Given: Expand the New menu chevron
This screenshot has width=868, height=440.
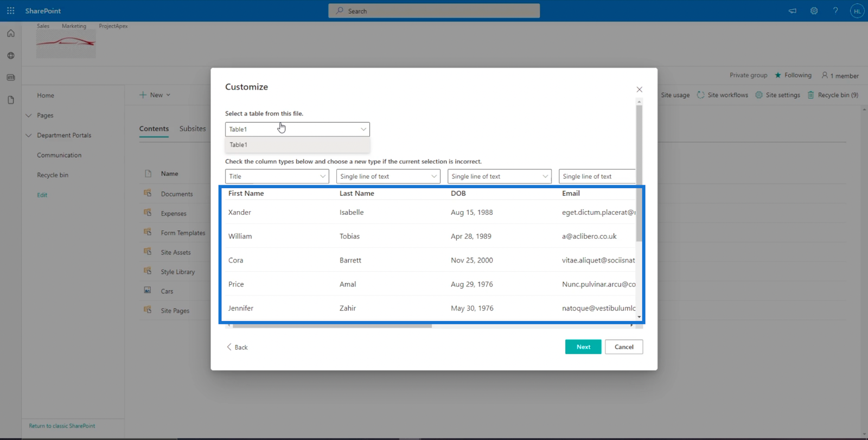Looking at the screenshot, I should 168,95.
